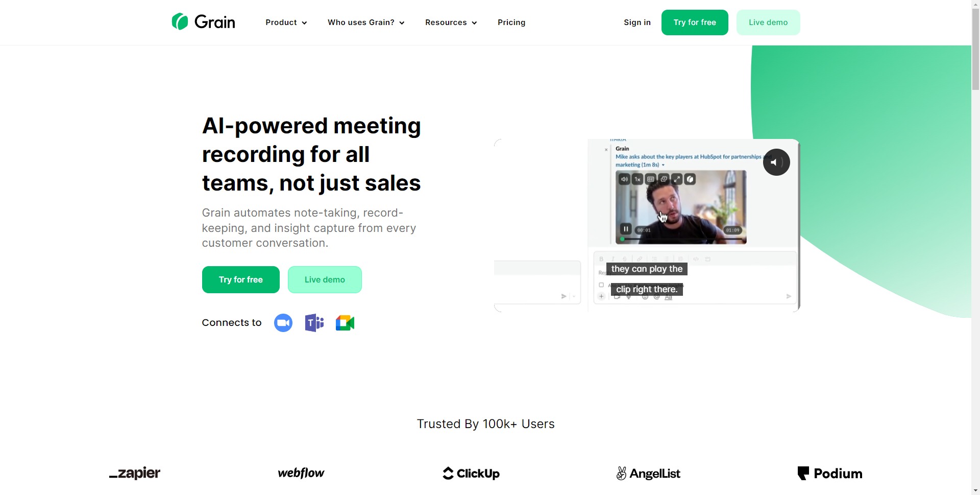Viewport: 980px width, 495px height.
Task: Click the picture-in-picture icon in the video player
Action: point(664,179)
